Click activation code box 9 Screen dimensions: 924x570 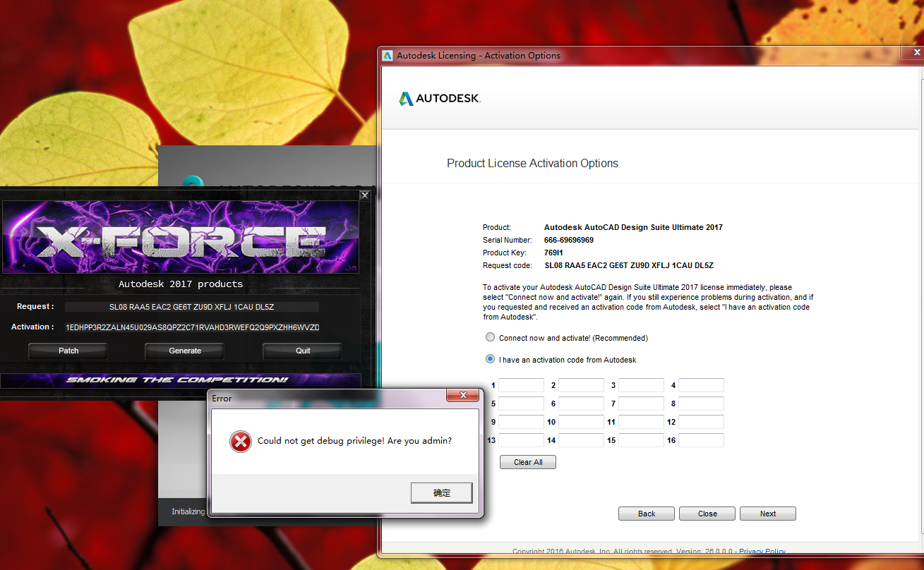tap(521, 422)
